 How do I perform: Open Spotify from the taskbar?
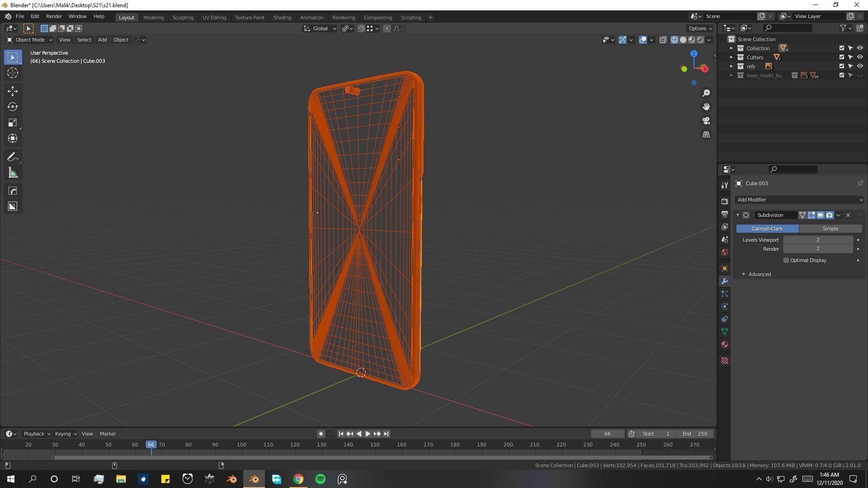pyautogui.click(x=321, y=479)
